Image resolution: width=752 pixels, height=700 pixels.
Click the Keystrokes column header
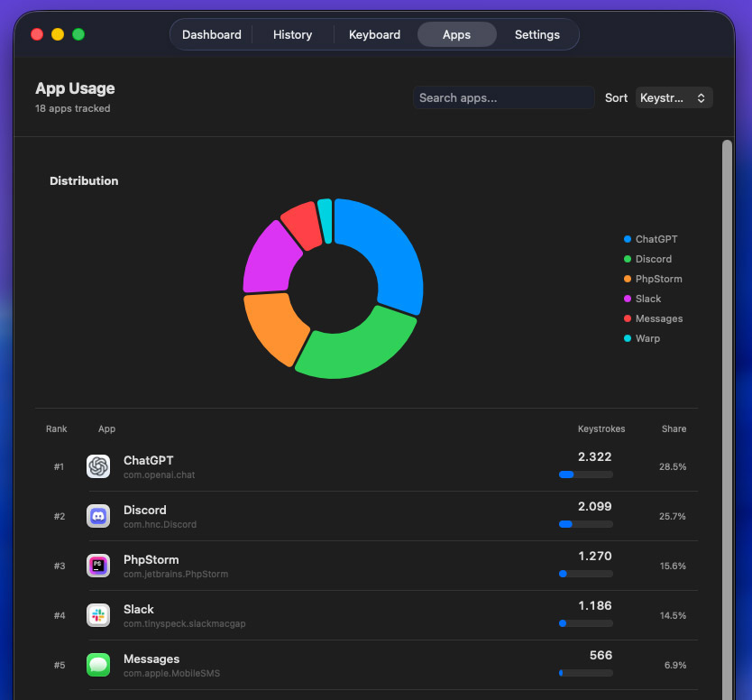[x=601, y=428]
